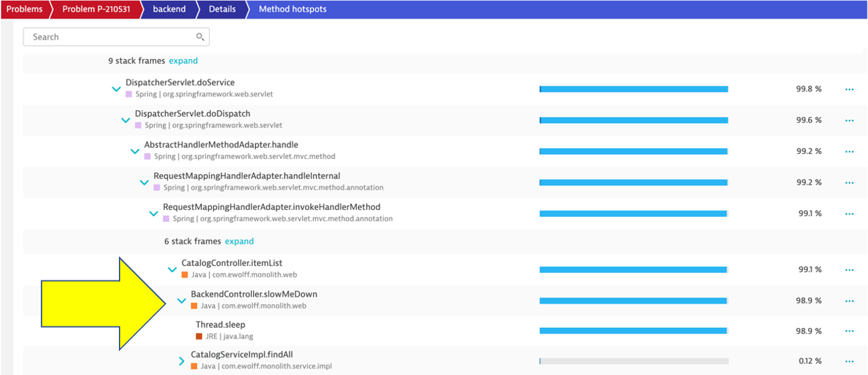The image size is (868, 375).
Task: Go to Problems breadcrumb
Action: click(x=24, y=9)
